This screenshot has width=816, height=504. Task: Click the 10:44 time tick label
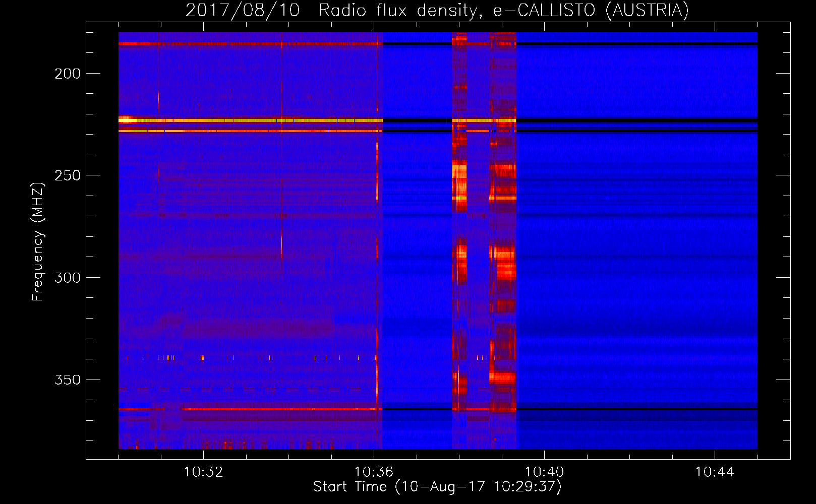(715, 472)
